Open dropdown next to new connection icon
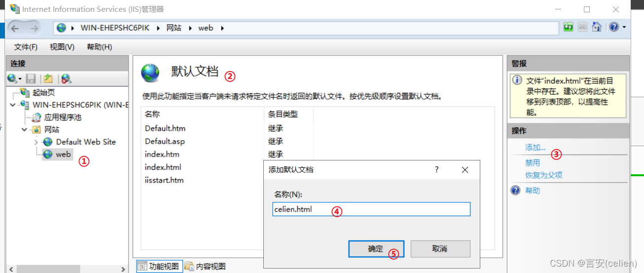 [x=20, y=79]
